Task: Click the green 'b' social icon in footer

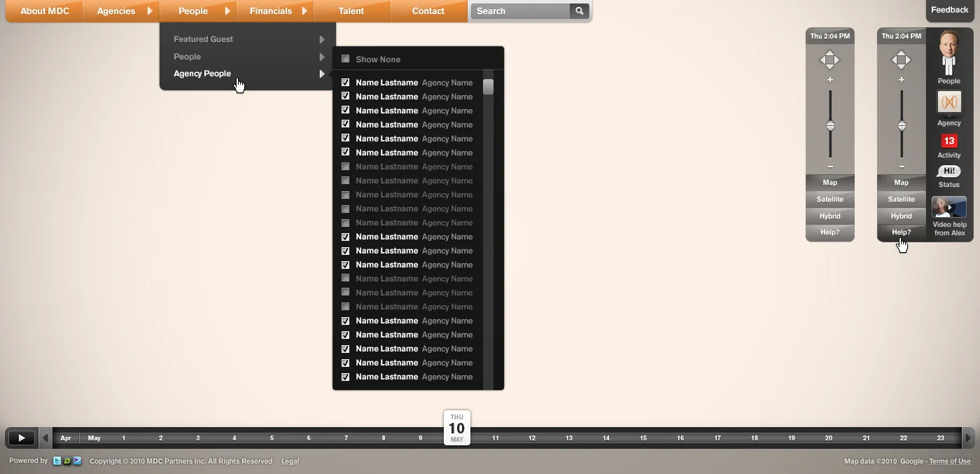Action: tap(66, 461)
